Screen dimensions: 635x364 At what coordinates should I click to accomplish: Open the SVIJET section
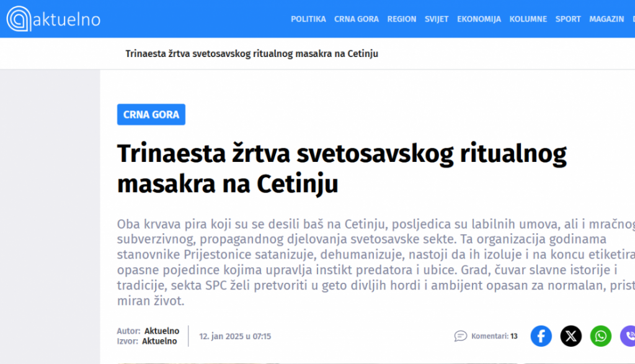[x=437, y=19]
